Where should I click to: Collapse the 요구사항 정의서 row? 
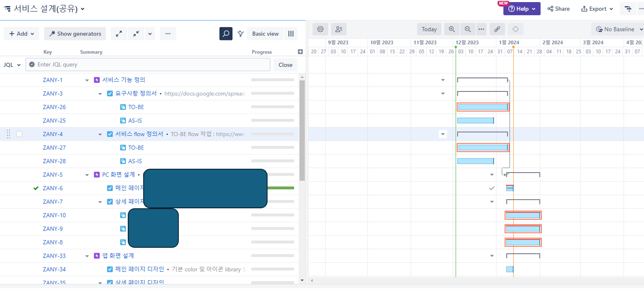pos(100,94)
